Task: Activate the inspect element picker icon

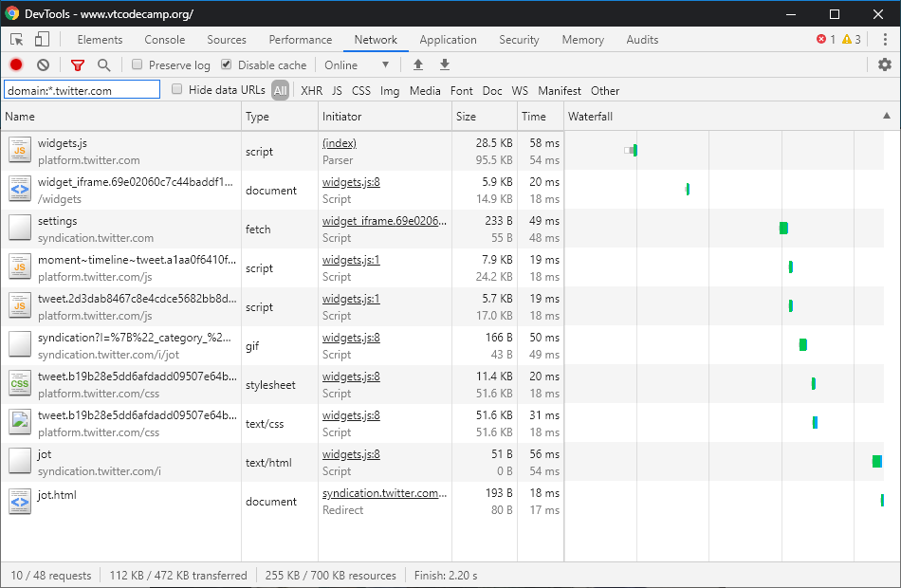Action: pyautogui.click(x=17, y=40)
